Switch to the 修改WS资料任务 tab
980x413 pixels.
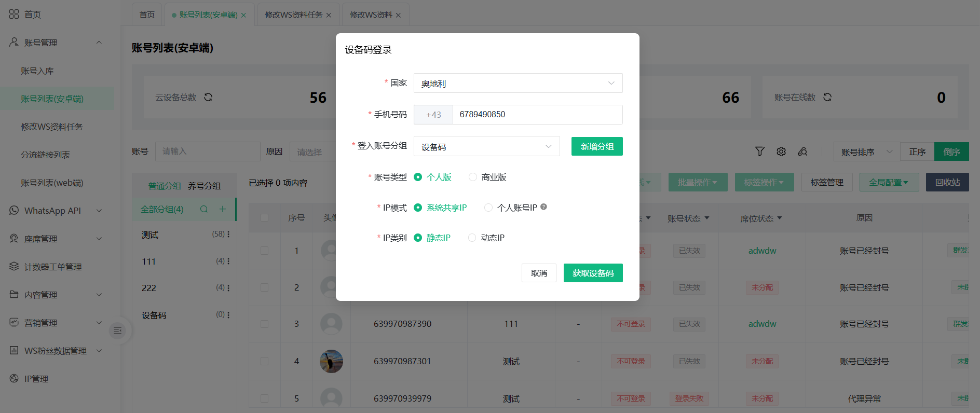pos(293,15)
